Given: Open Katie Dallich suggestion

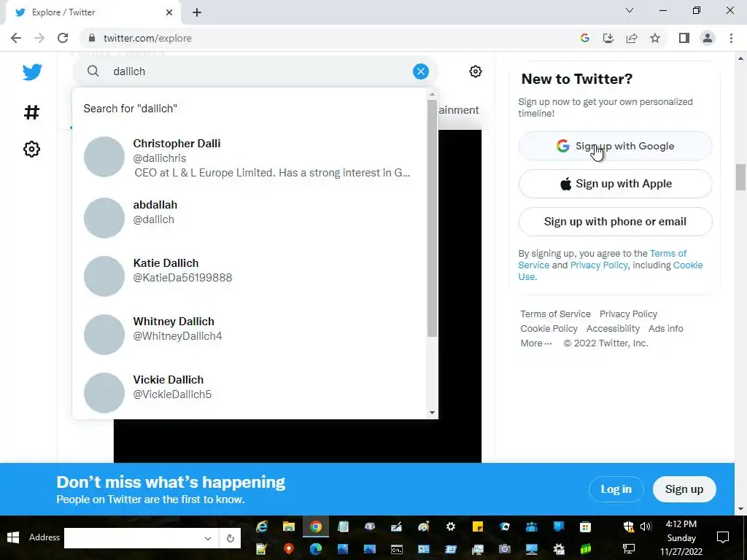Looking at the screenshot, I should [x=249, y=276].
